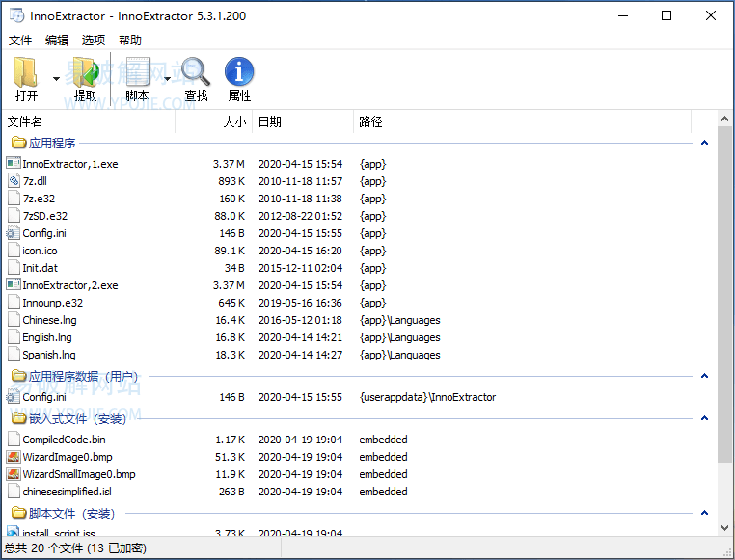Screen dimensions: 735x560
Task: Click the icon.ico file icon
Action: click(x=14, y=251)
